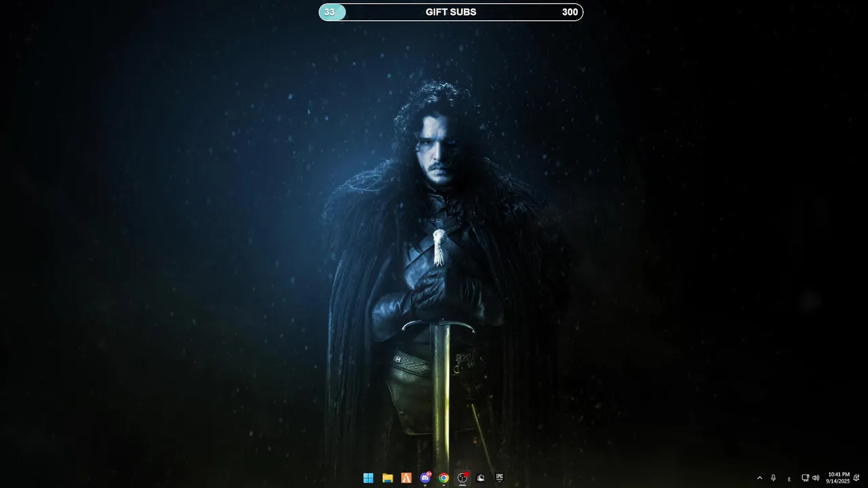Open the notifications bell icon
868x488 pixels.
coord(856,478)
